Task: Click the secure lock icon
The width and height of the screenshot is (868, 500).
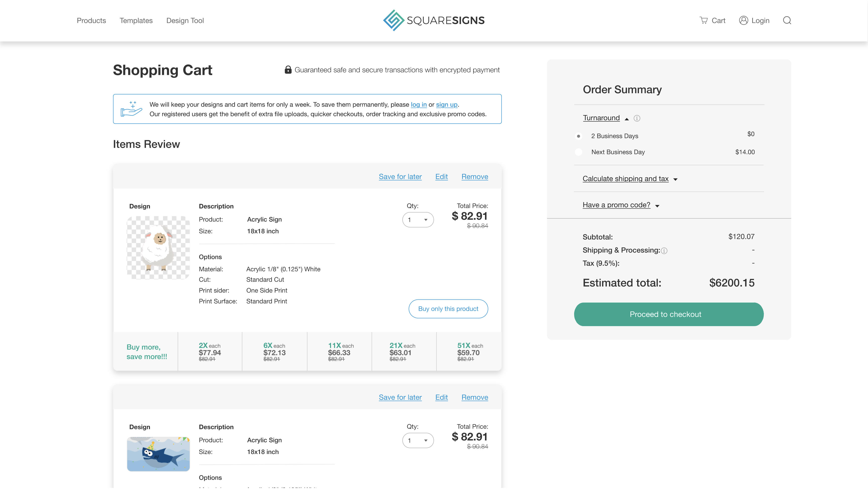Action: point(288,70)
